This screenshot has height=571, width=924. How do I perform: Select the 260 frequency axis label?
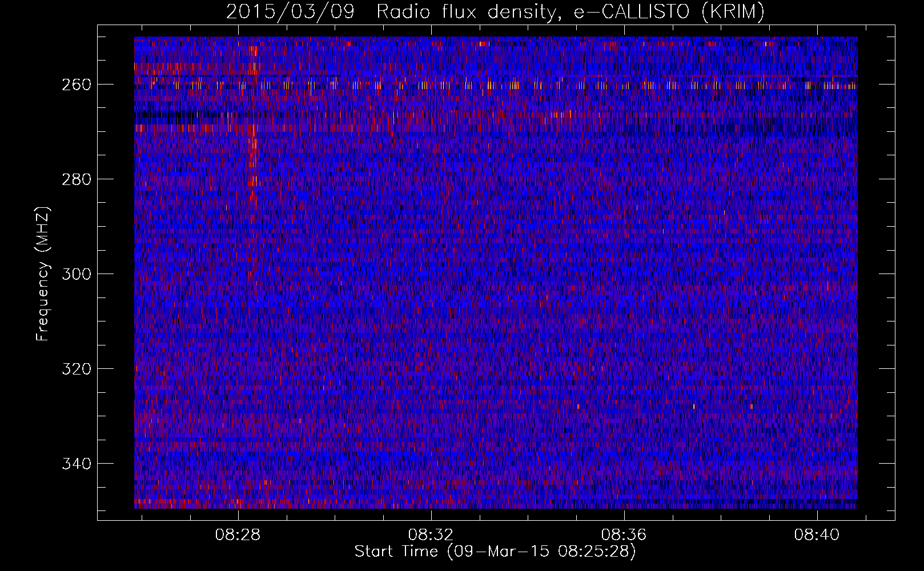click(77, 85)
